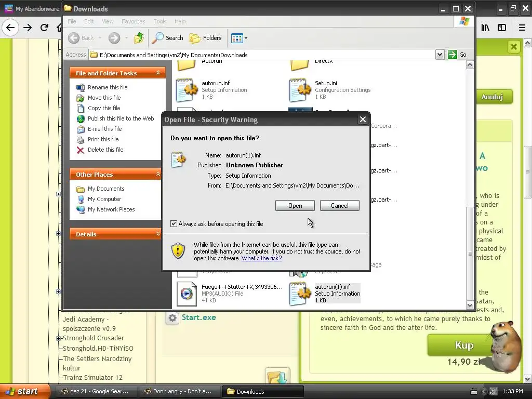
Task: Open the Edit menu
Action: pos(89,21)
